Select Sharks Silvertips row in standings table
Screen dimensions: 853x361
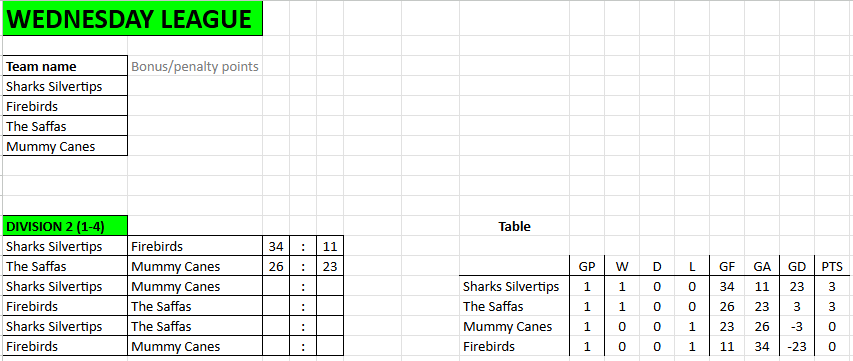click(x=654, y=286)
